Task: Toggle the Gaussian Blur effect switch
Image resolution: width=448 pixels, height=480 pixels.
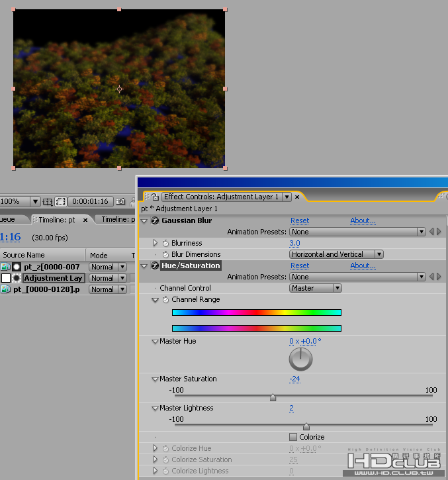Action: [156, 221]
